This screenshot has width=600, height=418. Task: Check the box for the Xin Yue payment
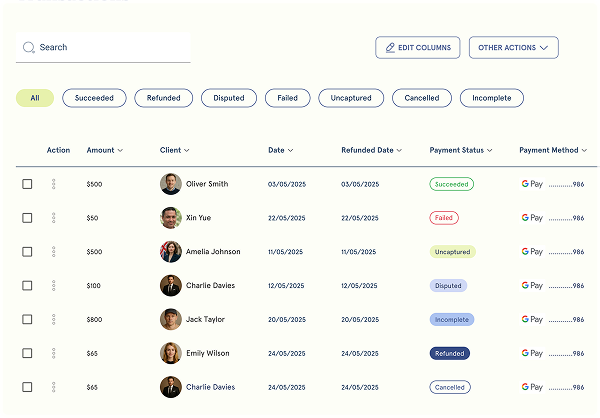pos(27,218)
